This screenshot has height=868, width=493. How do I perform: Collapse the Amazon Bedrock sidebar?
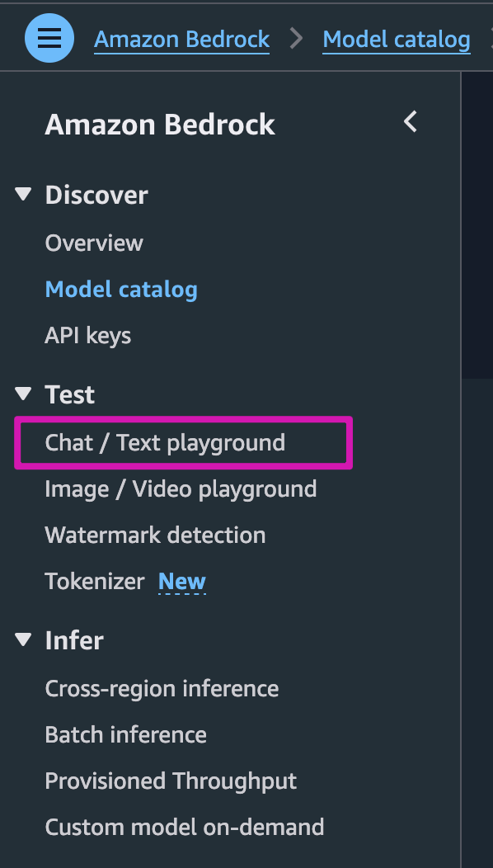[410, 120]
